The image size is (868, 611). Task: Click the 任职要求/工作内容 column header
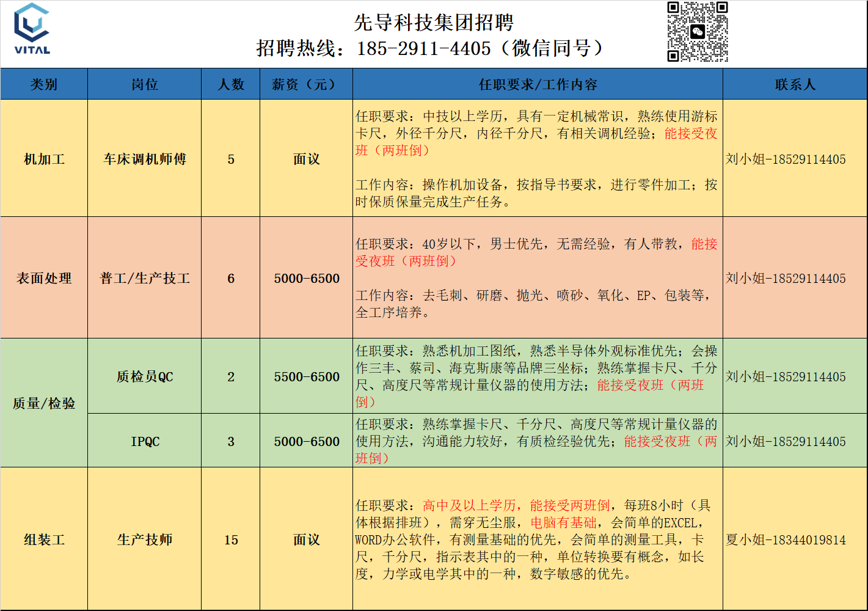[x=538, y=84]
